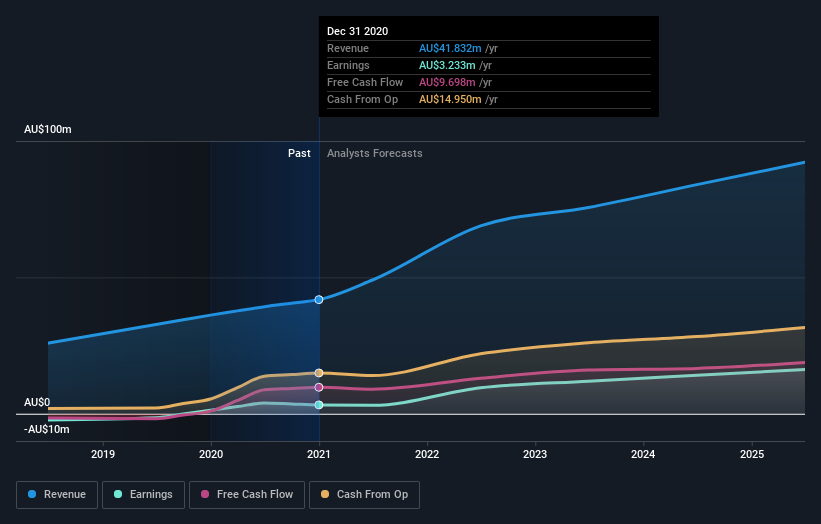Select the Cash From Op marker at 2021
Image resolution: width=821 pixels, height=524 pixels.
(x=319, y=373)
